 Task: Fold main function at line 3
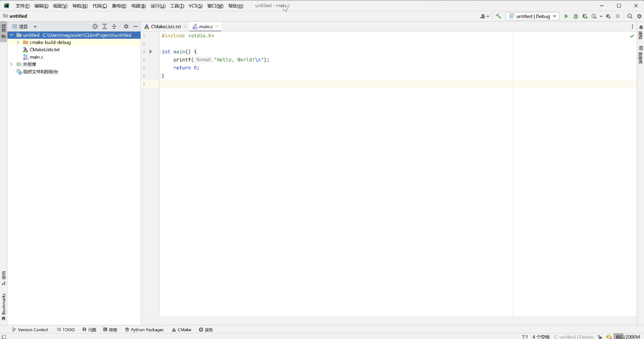pos(159,52)
